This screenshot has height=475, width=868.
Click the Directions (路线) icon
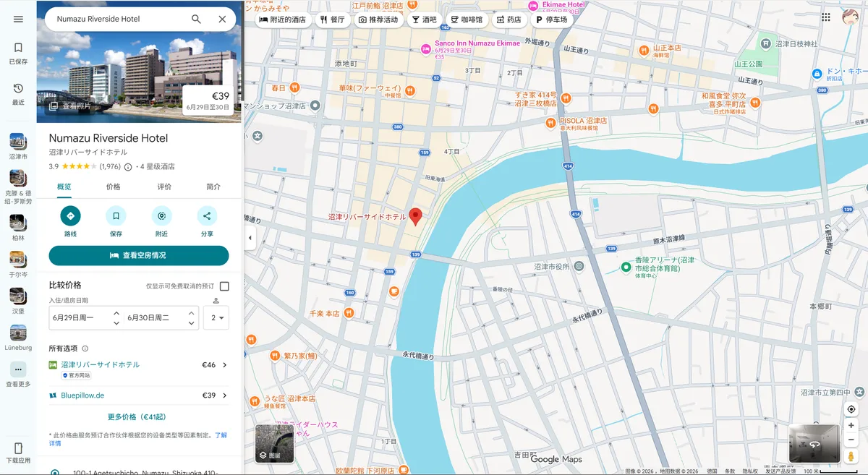pos(70,216)
